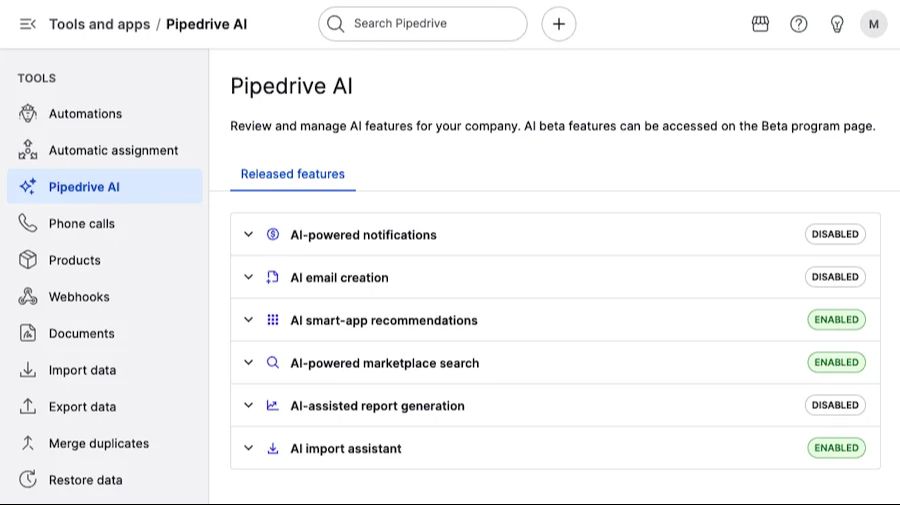Toggle the AI smart-app recommendations ENABLED badge
The width and height of the screenshot is (900, 505).
[836, 320]
